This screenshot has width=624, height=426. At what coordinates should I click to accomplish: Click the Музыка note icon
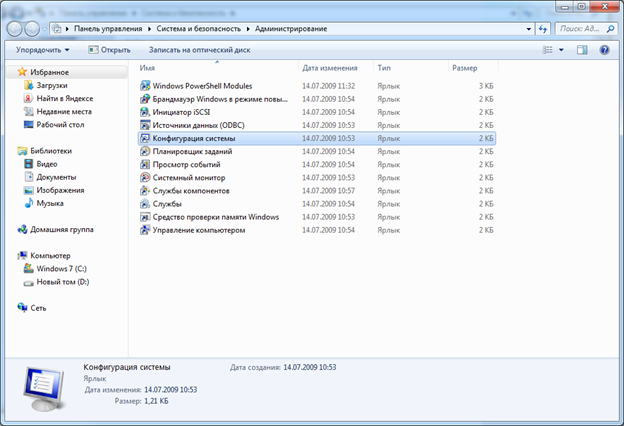click(x=29, y=203)
